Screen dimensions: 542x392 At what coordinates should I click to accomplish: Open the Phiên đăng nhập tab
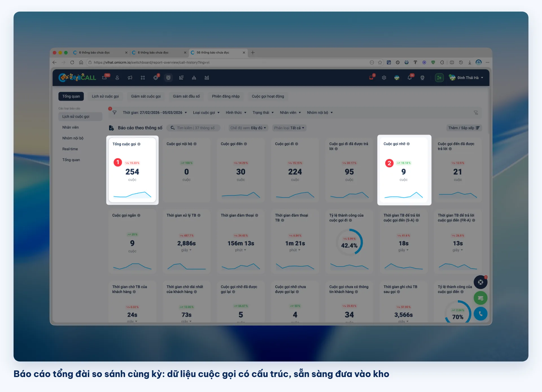pyautogui.click(x=226, y=96)
